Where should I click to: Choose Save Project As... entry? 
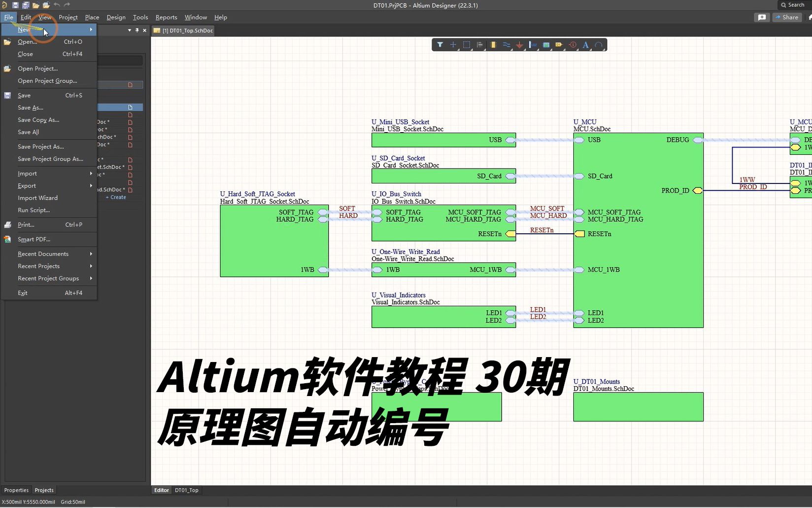click(49, 147)
